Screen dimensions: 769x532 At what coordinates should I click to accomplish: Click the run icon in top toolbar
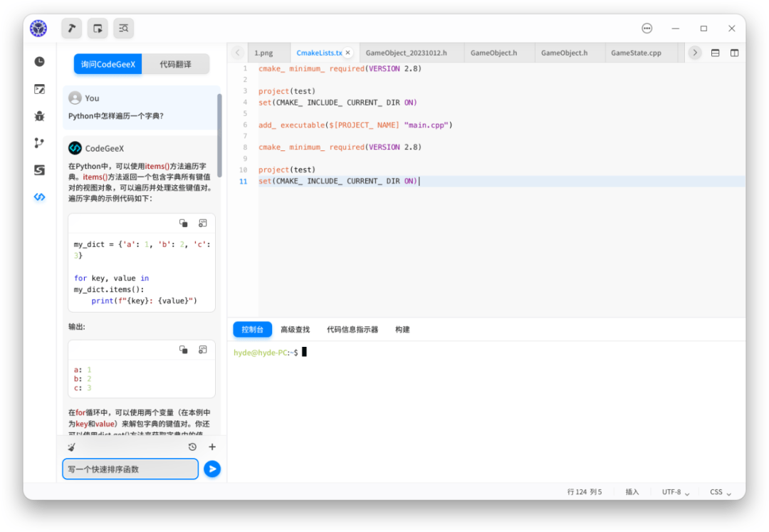98,28
